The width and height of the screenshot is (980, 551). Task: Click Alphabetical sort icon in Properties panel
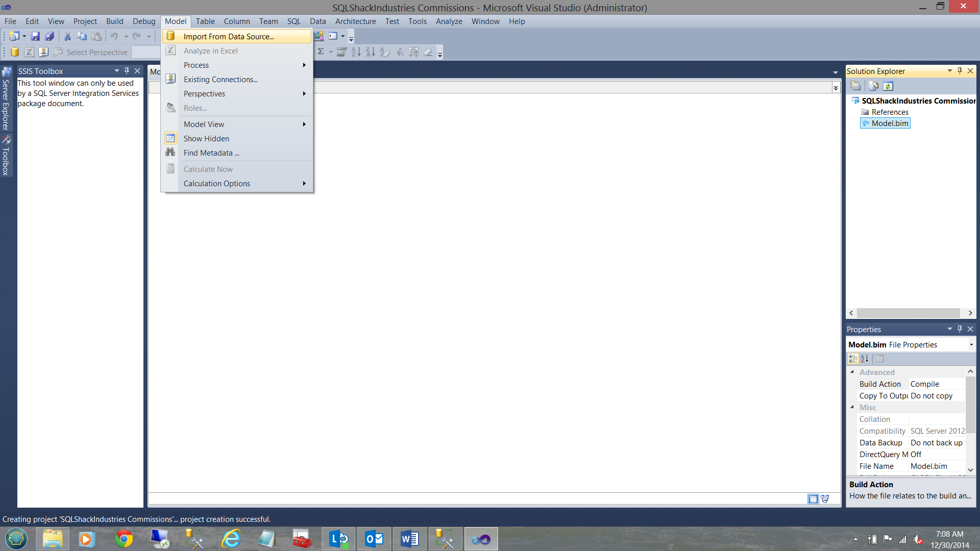[865, 359]
